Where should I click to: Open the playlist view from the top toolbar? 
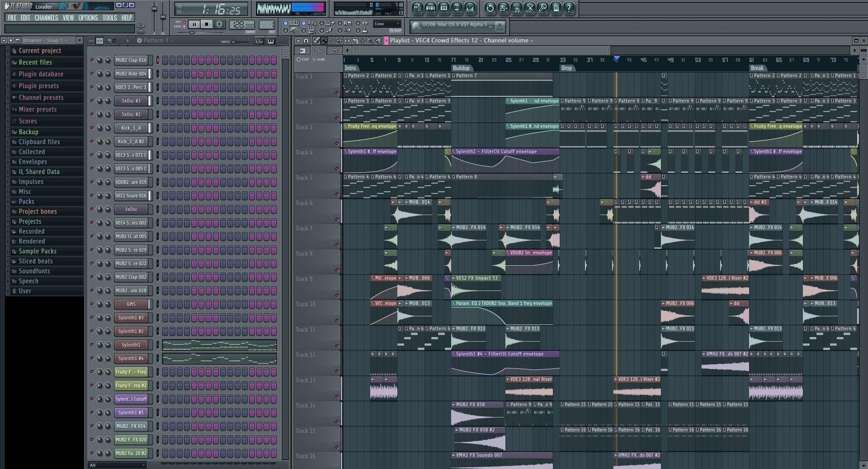click(417, 8)
